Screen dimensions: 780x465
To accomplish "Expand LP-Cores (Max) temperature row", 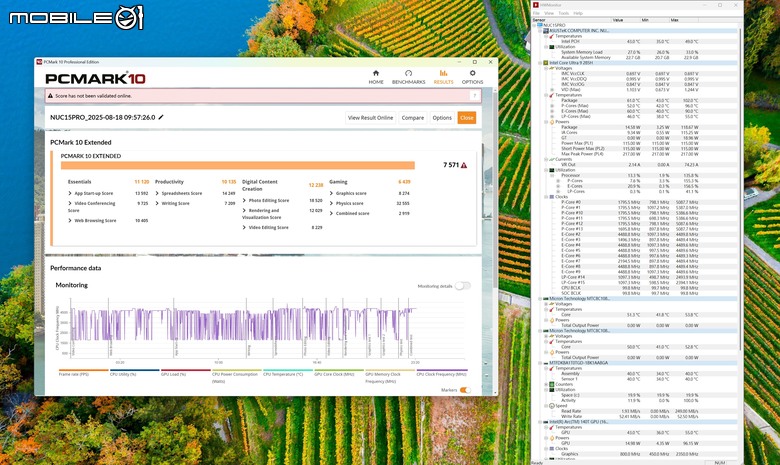I will coord(552,116).
